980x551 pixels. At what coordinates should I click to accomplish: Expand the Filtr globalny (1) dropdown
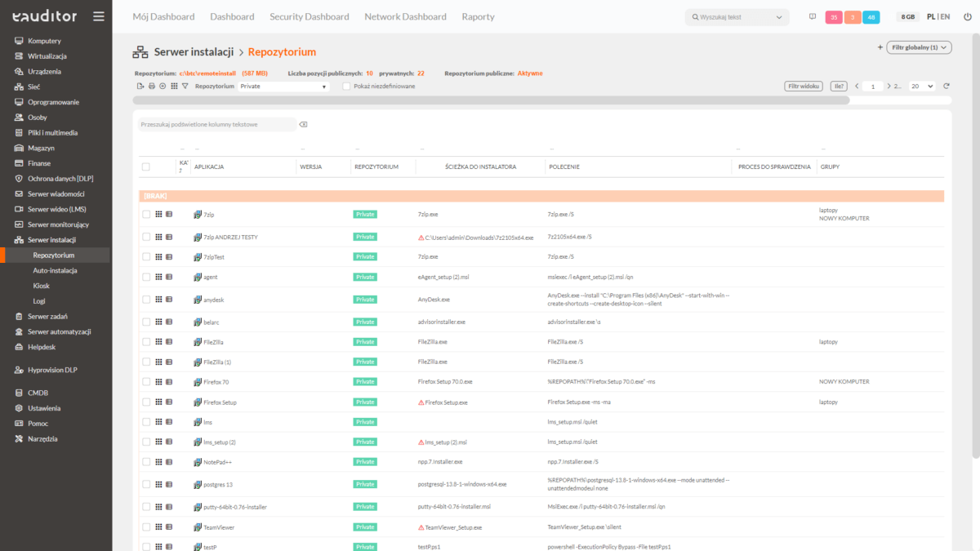[x=919, y=48]
